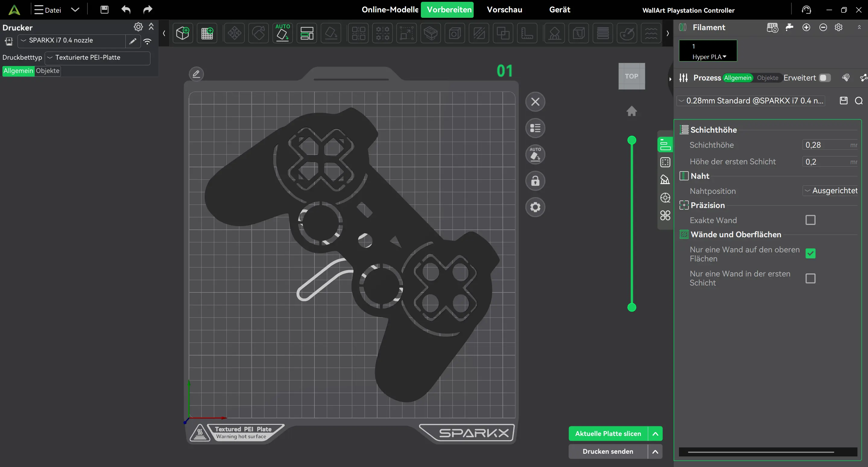Remove plate with the round X button
Viewport: 868px width, 467px height.
click(x=535, y=102)
